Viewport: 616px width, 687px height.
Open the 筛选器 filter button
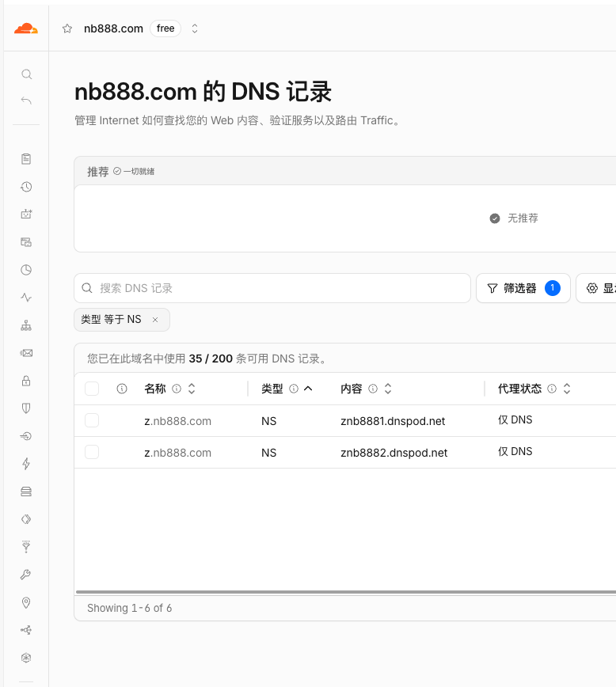pos(523,288)
